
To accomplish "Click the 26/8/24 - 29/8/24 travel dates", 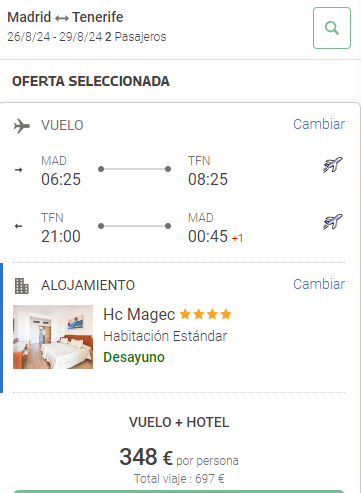I will pos(55,37).
